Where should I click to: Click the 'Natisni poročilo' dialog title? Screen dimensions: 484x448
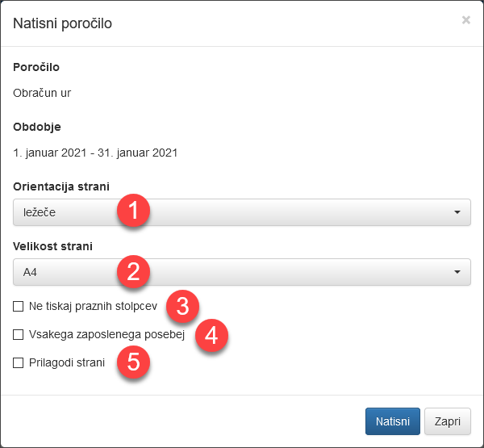coord(62,23)
